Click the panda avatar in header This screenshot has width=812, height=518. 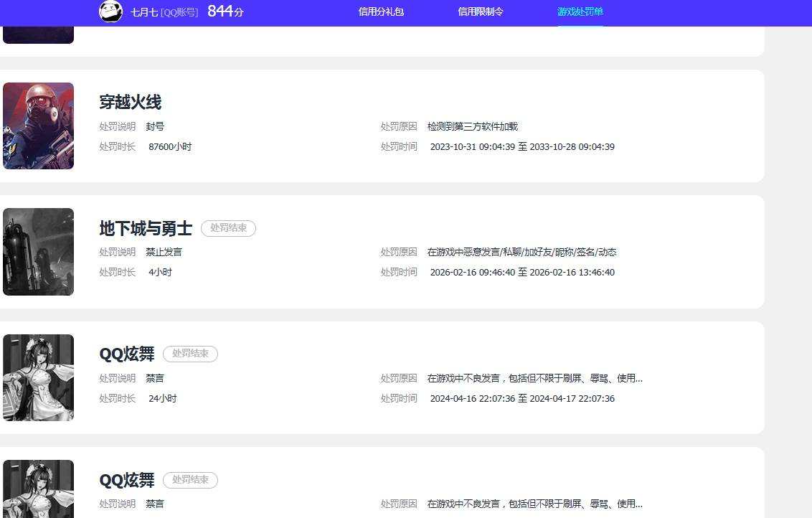tap(110, 11)
